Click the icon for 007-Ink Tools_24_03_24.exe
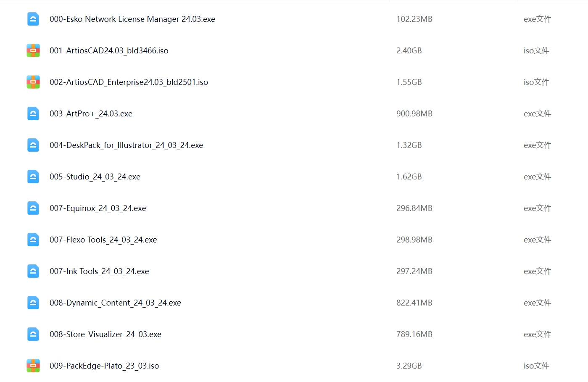The image size is (588, 382). [33, 271]
